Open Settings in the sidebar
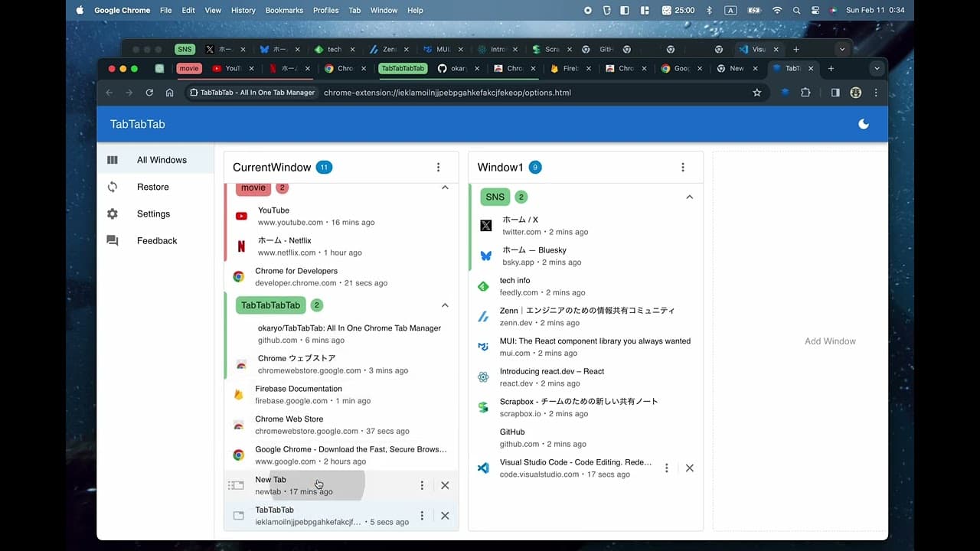Image resolution: width=980 pixels, height=551 pixels. click(155, 214)
